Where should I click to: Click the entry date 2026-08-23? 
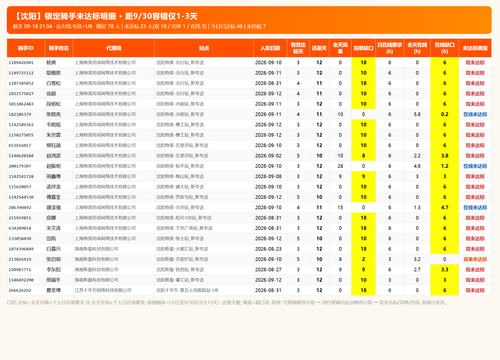click(x=268, y=249)
